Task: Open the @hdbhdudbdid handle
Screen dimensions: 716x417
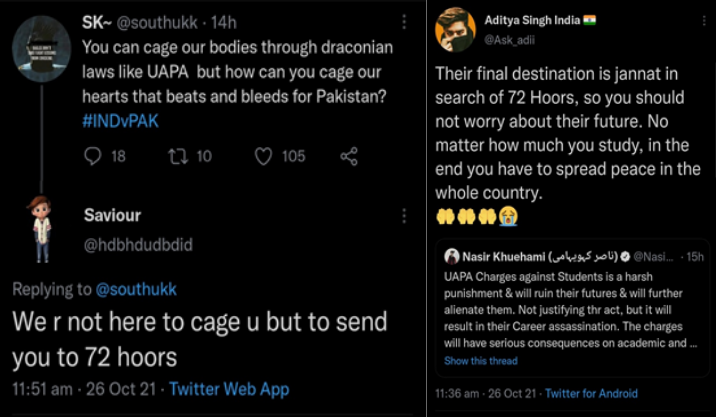Action: coord(137,244)
